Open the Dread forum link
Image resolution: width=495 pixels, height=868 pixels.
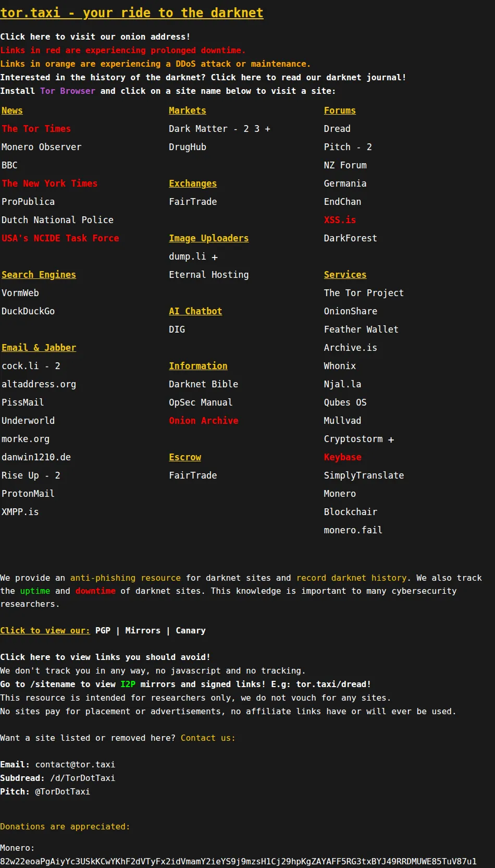pyautogui.click(x=337, y=129)
